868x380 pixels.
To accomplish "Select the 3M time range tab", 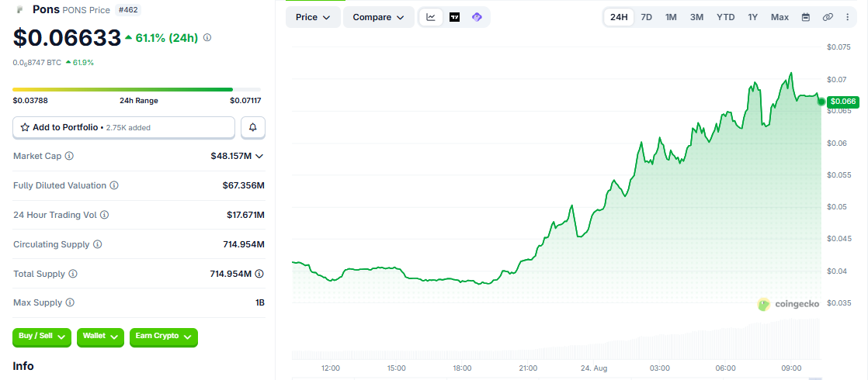I will pos(696,17).
